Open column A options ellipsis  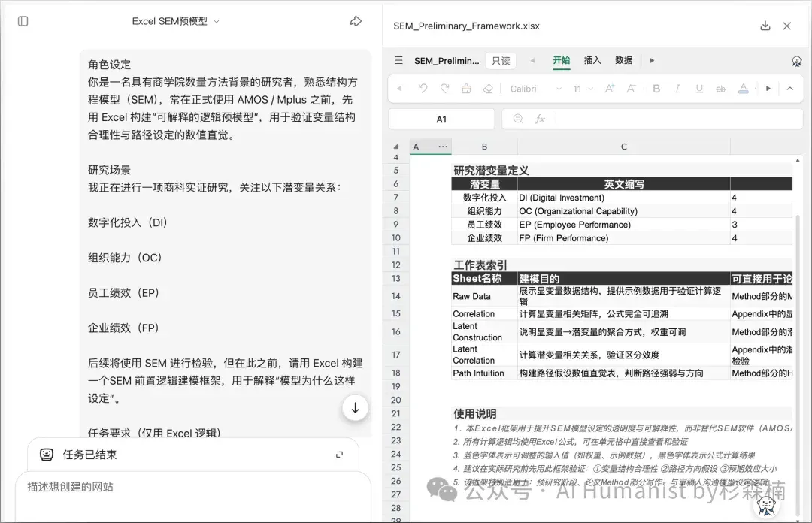click(443, 147)
